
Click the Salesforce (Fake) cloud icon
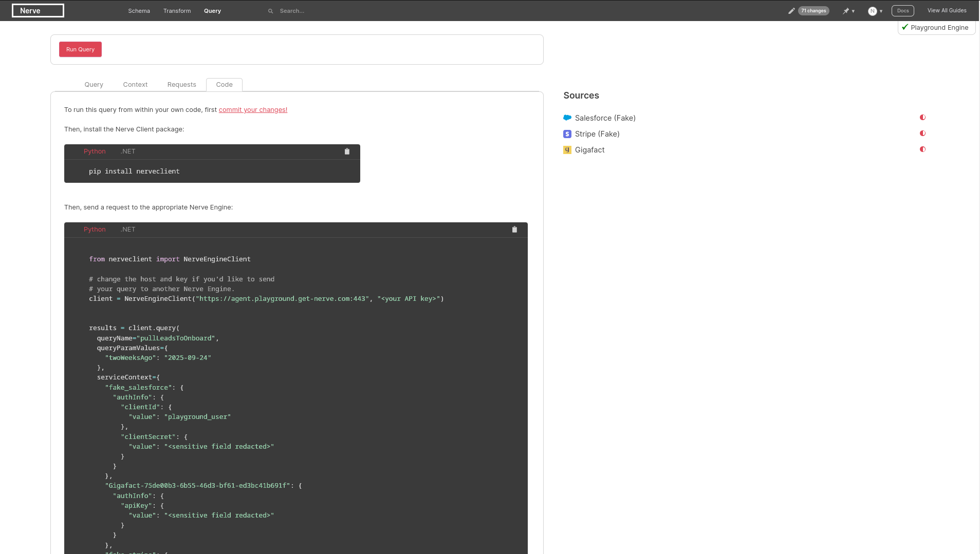pos(567,118)
